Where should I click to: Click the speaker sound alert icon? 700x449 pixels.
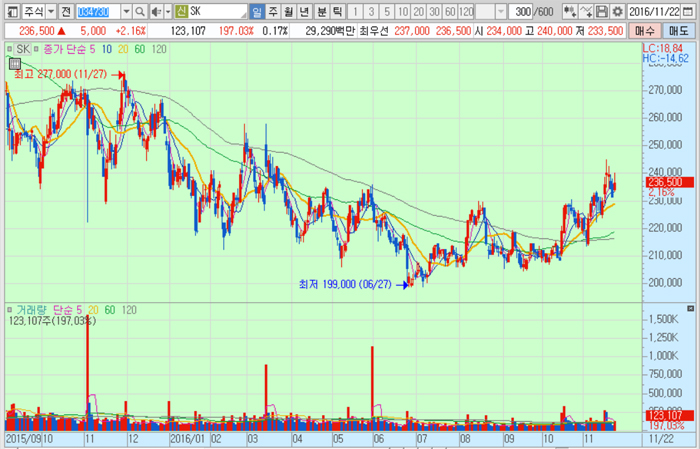click(x=156, y=12)
